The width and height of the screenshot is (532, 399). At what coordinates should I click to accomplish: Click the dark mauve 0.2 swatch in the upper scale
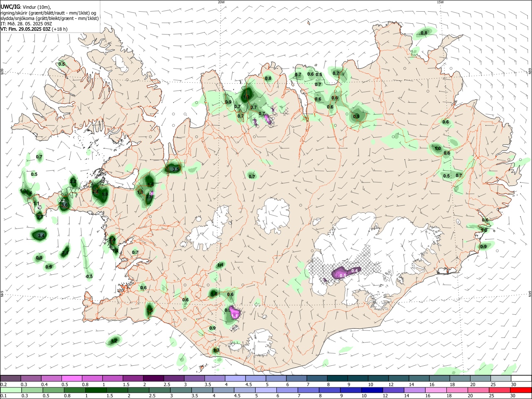click(x=10, y=378)
